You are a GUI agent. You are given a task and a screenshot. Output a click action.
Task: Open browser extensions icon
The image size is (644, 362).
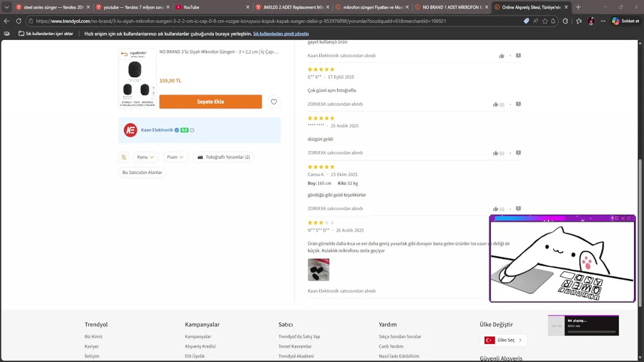566,21
